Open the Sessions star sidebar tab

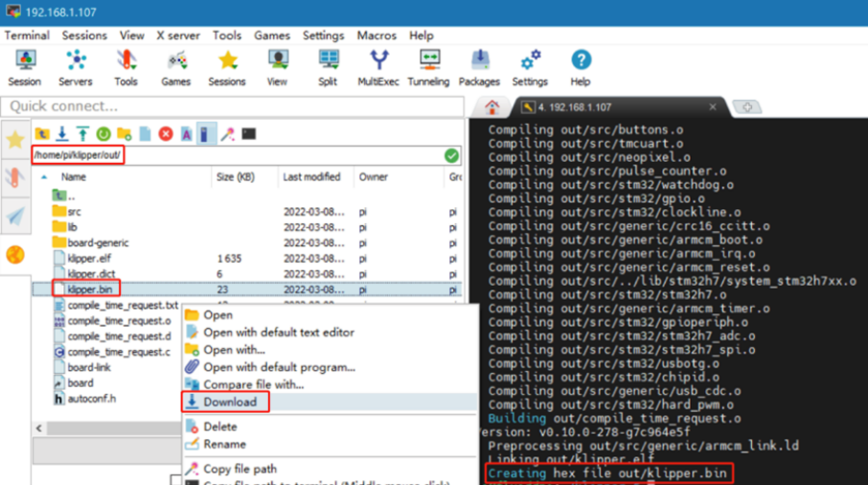[15, 140]
